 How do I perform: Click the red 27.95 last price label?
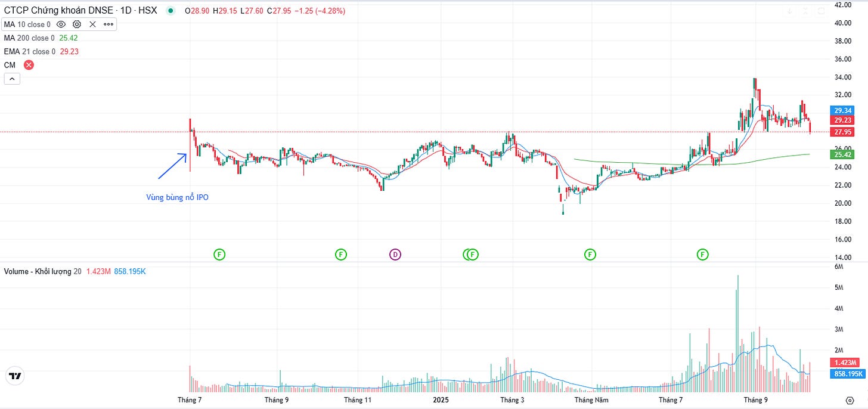pos(842,132)
